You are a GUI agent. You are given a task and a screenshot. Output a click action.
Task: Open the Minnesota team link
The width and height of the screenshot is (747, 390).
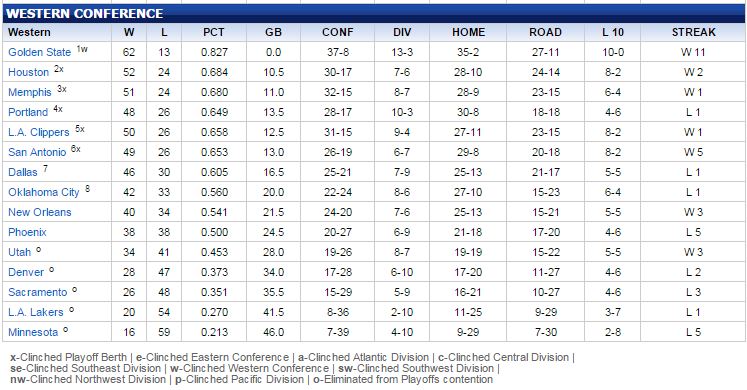pyautogui.click(x=33, y=332)
